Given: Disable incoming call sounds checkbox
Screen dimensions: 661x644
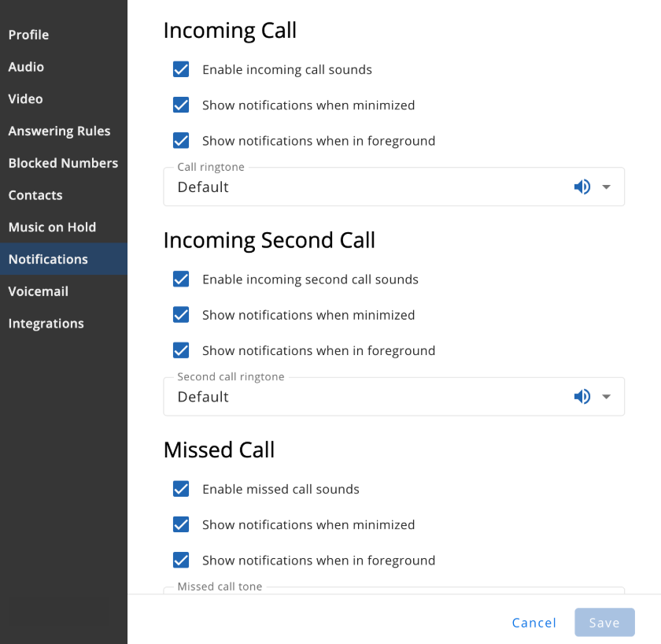Looking at the screenshot, I should [181, 69].
